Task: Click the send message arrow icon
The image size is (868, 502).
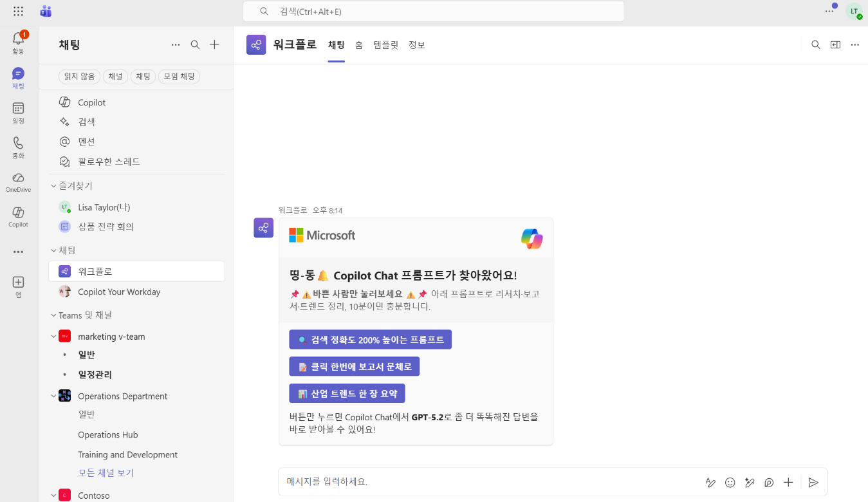Action: (x=813, y=481)
